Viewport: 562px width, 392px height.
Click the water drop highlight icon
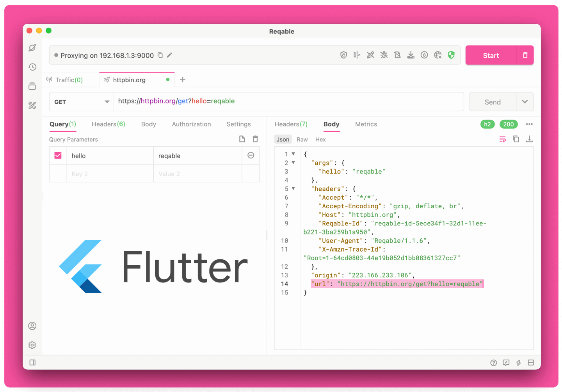coord(424,55)
